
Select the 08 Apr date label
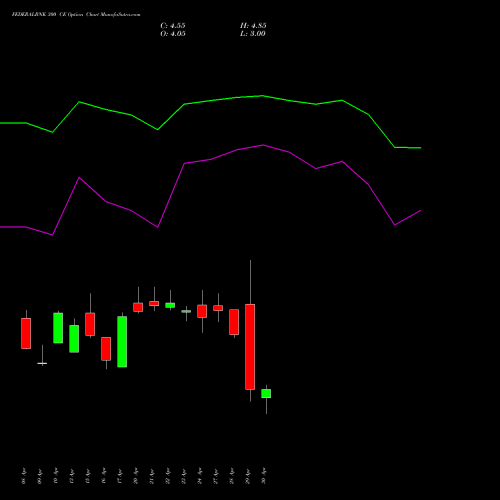[23, 476]
